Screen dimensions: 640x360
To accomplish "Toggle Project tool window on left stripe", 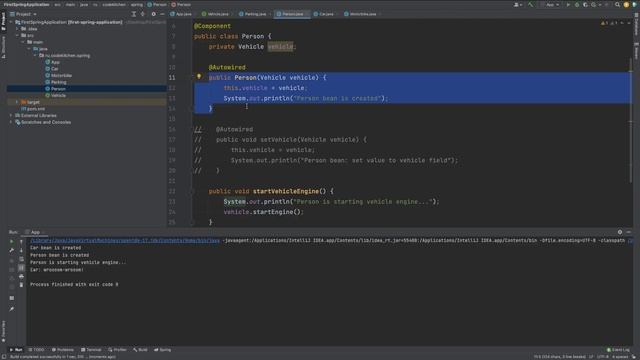I will pos(3,21).
